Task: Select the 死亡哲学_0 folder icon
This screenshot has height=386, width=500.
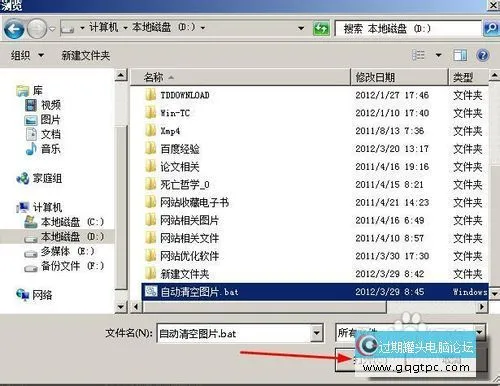Action: pos(151,184)
